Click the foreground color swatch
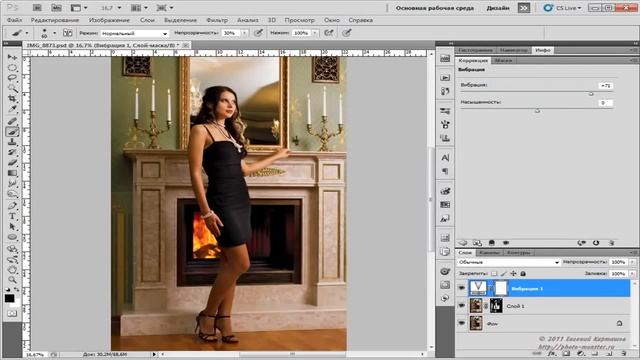 [9, 298]
